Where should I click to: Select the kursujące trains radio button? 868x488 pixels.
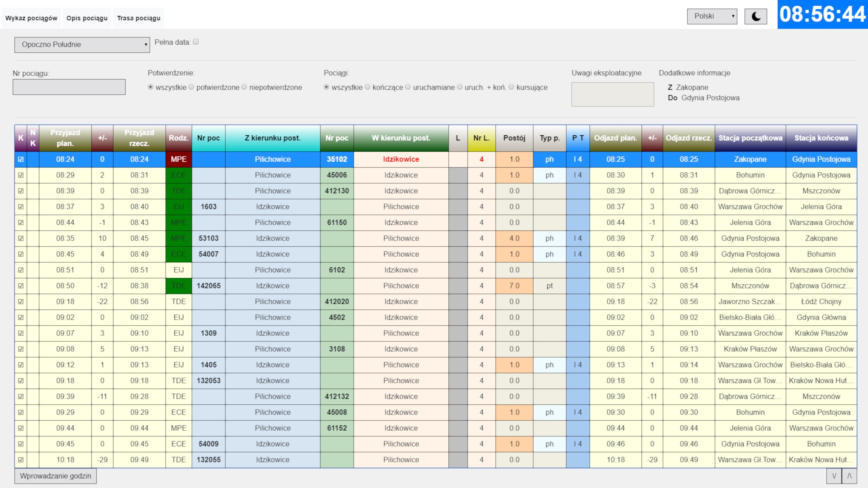coord(511,87)
